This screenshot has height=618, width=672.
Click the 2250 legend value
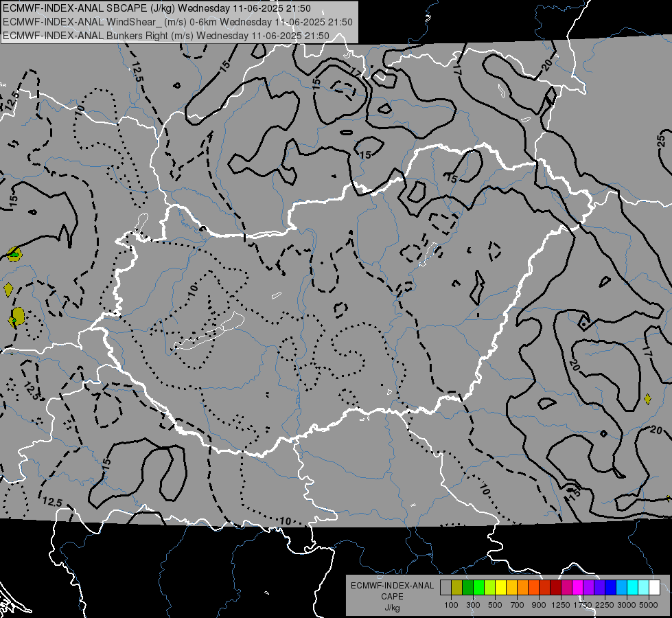click(605, 605)
